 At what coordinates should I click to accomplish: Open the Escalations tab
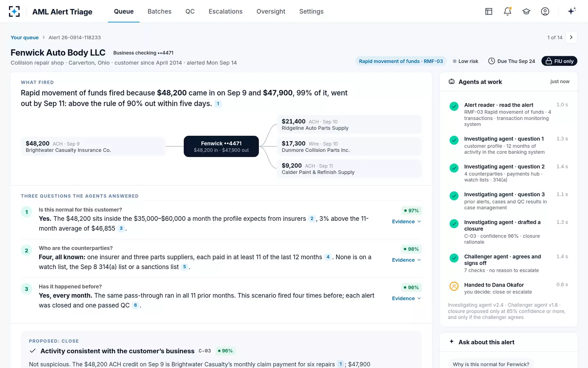pyautogui.click(x=225, y=11)
